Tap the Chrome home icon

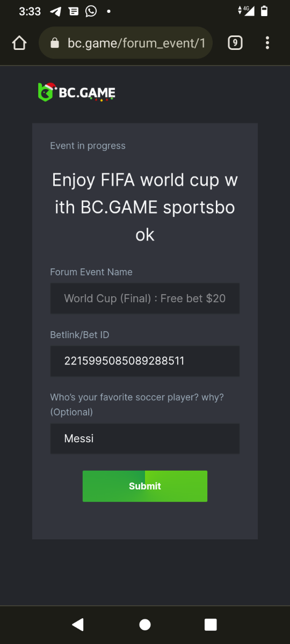point(19,43)
